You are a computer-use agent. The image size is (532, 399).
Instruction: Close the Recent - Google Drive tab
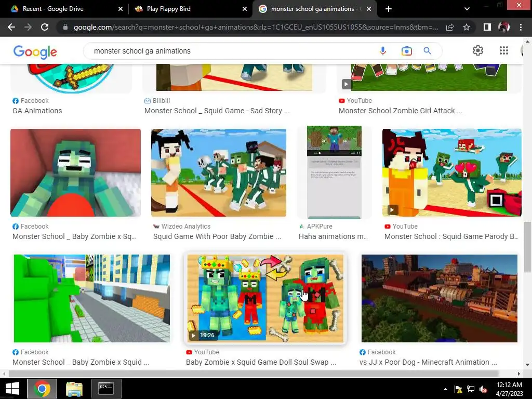121,9
